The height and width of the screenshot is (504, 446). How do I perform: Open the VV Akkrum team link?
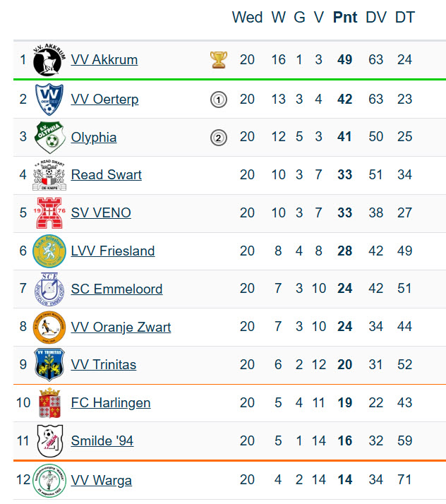(x=104, y=60)
